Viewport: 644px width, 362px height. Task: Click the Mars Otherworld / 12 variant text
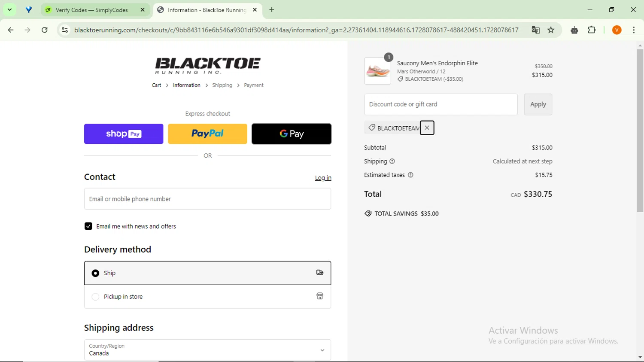(x=421, y=72)
